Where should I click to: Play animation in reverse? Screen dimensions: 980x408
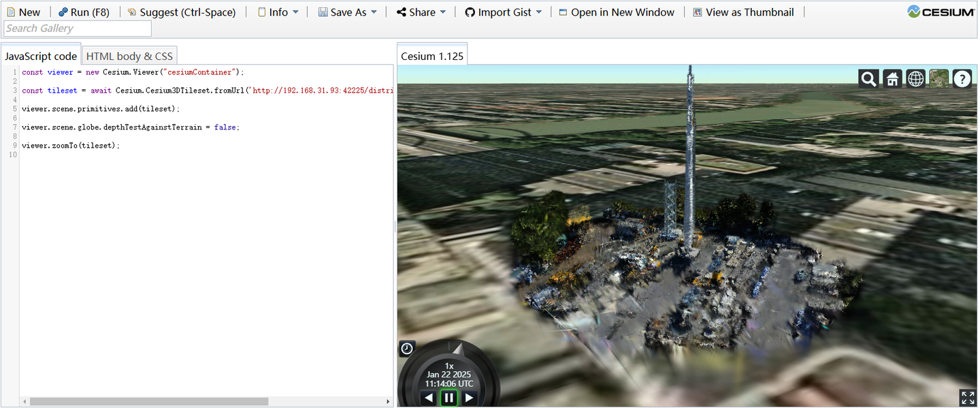(428, 398)
